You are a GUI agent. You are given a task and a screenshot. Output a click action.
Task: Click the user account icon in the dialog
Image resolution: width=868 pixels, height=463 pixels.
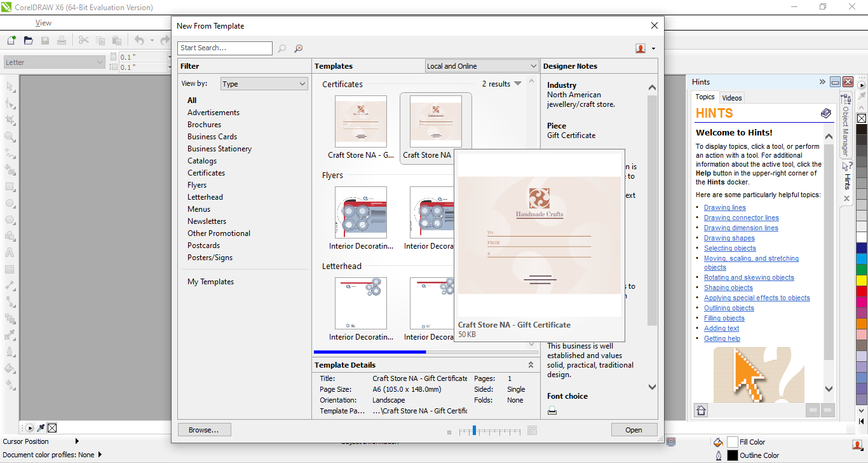(x=641, y=48)
